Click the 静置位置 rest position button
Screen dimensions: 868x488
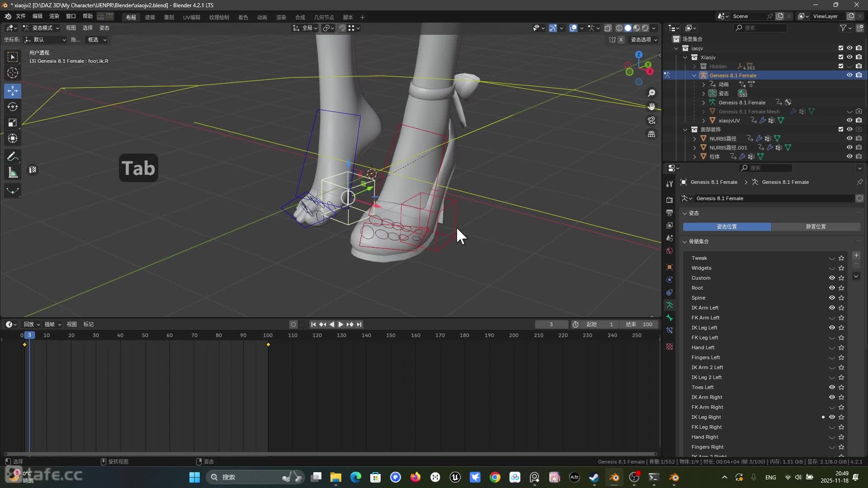816,227
